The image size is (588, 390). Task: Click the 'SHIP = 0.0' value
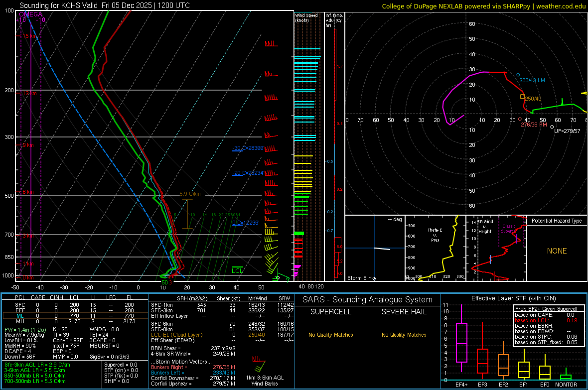point(117,381)
